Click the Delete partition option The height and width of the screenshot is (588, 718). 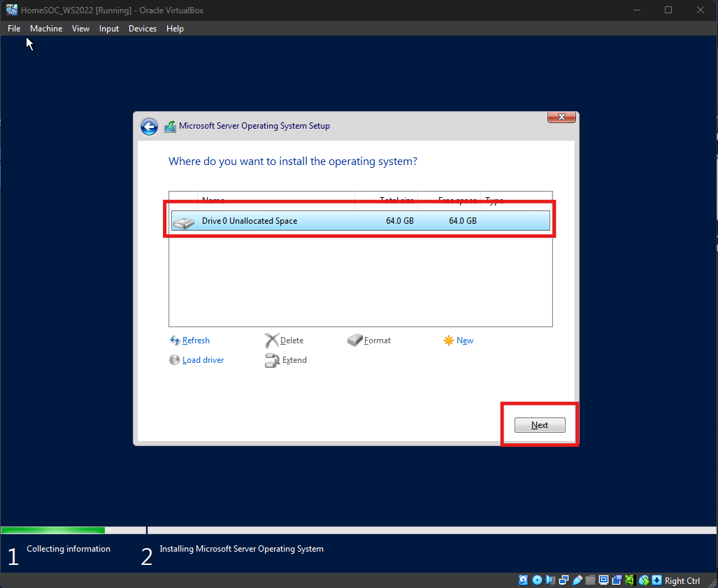click(x=291, y=340)
